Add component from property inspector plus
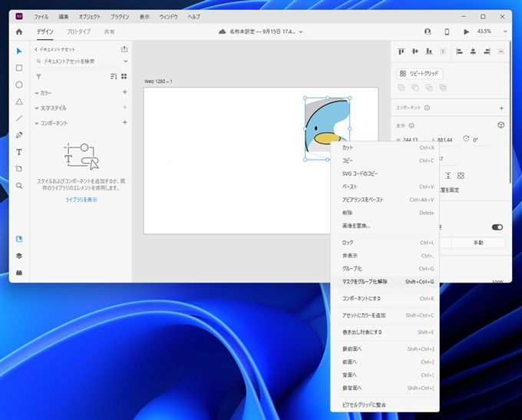 (501, 108)
